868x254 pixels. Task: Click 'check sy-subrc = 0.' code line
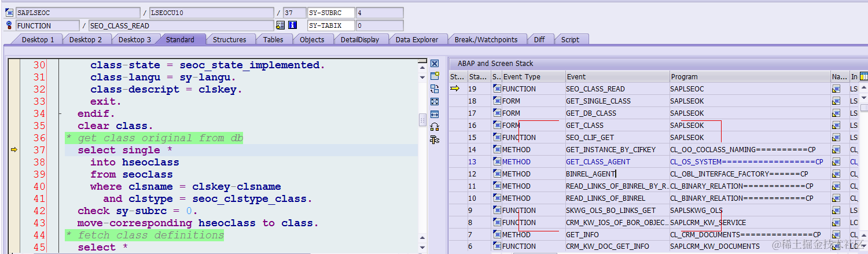click(138, 211)
